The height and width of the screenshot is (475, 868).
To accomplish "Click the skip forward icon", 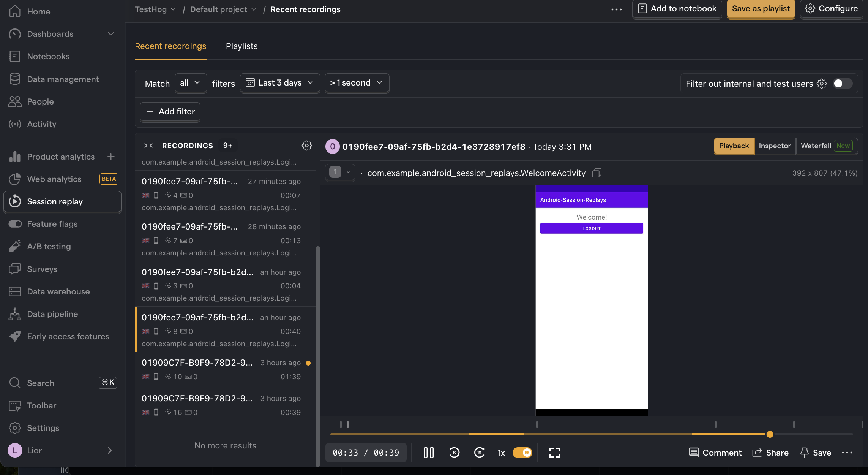I will [479, 452].
